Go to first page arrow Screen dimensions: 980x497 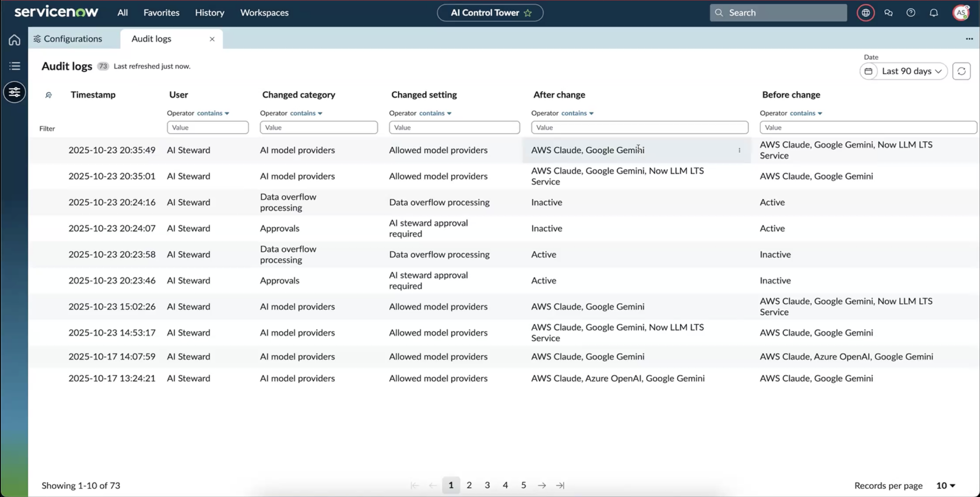point(415,485)
